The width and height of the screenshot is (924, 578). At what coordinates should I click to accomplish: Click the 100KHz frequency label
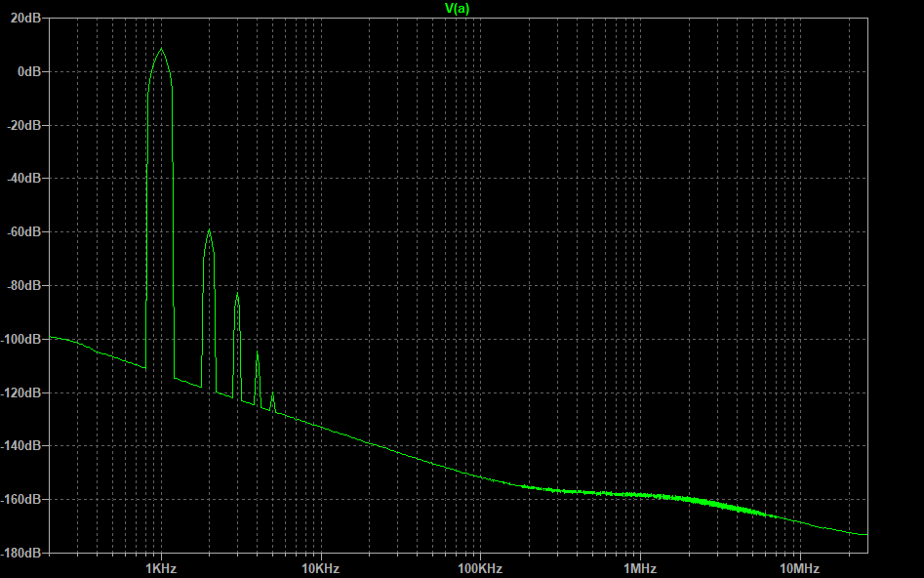point(480,568)
